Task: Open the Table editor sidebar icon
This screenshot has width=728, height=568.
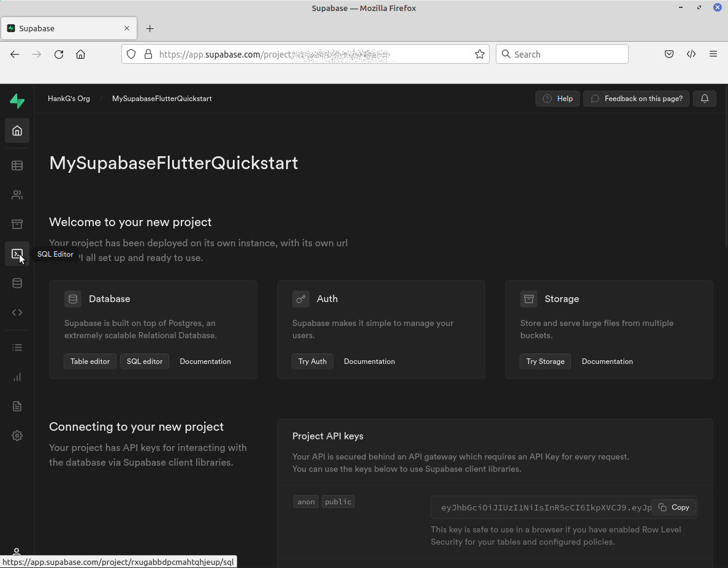Action: pos(17,165)
